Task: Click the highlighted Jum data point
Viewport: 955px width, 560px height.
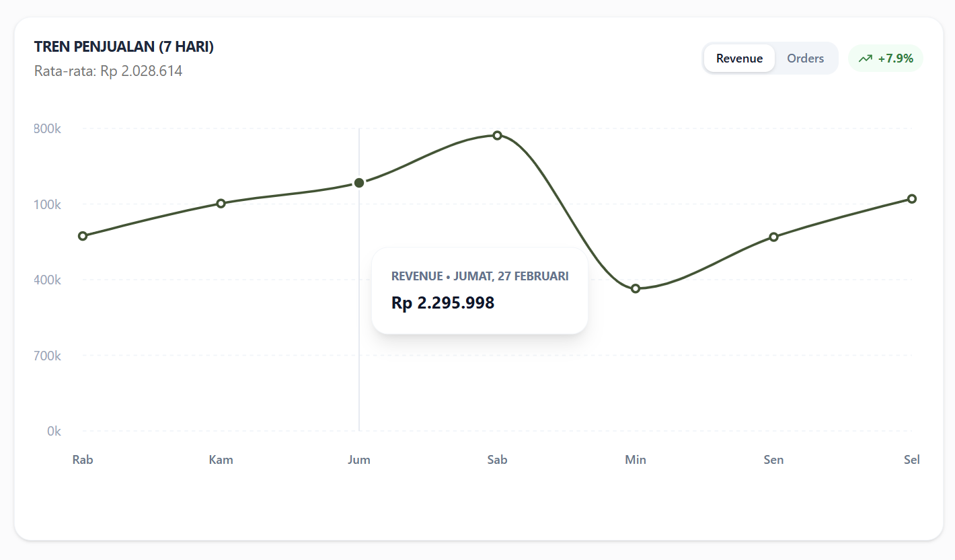Action: point(359,183)
